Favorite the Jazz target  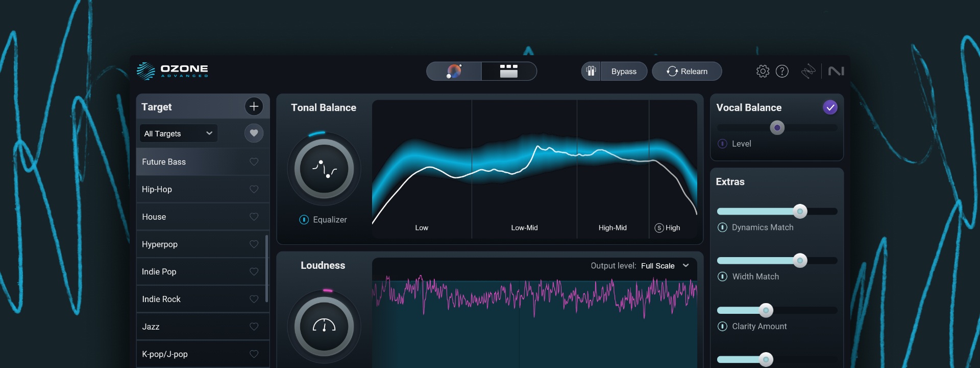[254, 327]
